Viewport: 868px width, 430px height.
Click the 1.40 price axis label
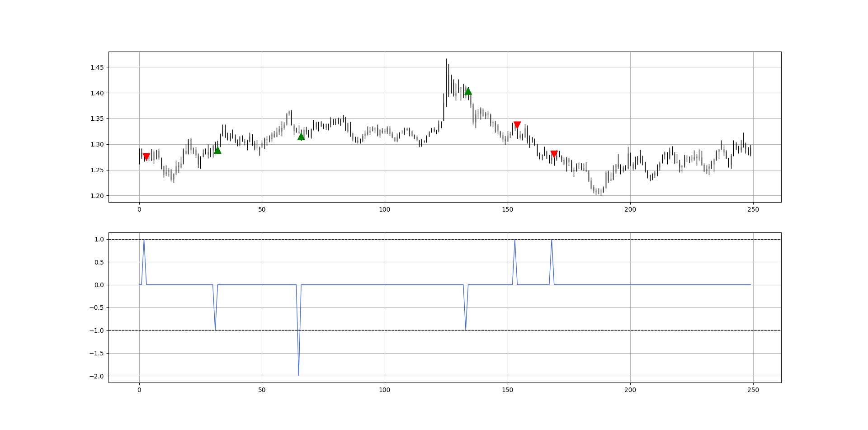pyautogui.click(x=97, y=93)
